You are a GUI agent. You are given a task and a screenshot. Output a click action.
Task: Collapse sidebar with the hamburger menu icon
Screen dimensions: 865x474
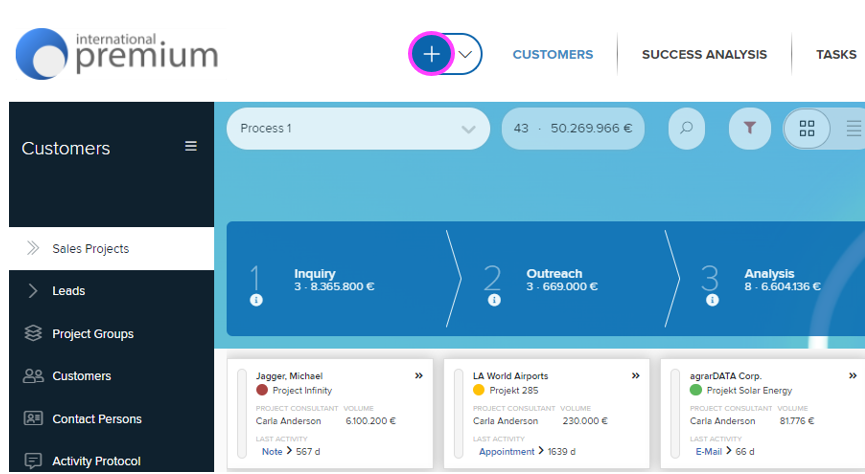191,146
